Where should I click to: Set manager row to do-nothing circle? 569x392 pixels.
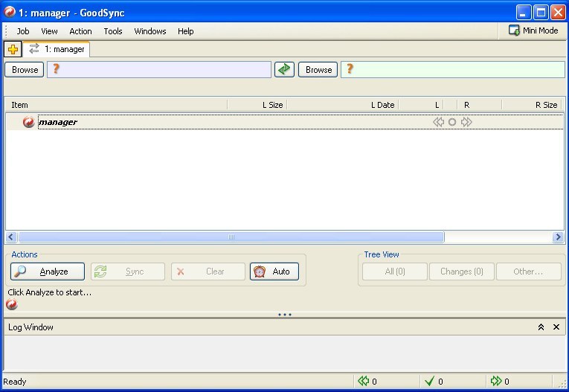[x=451, y=122]
